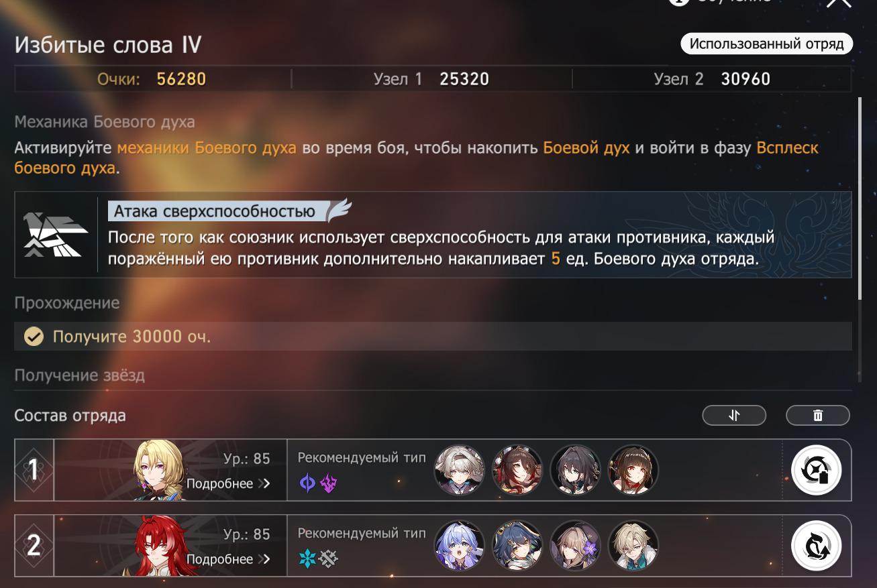Select the Physical element icon in row 2

click(x=328, y=558)
